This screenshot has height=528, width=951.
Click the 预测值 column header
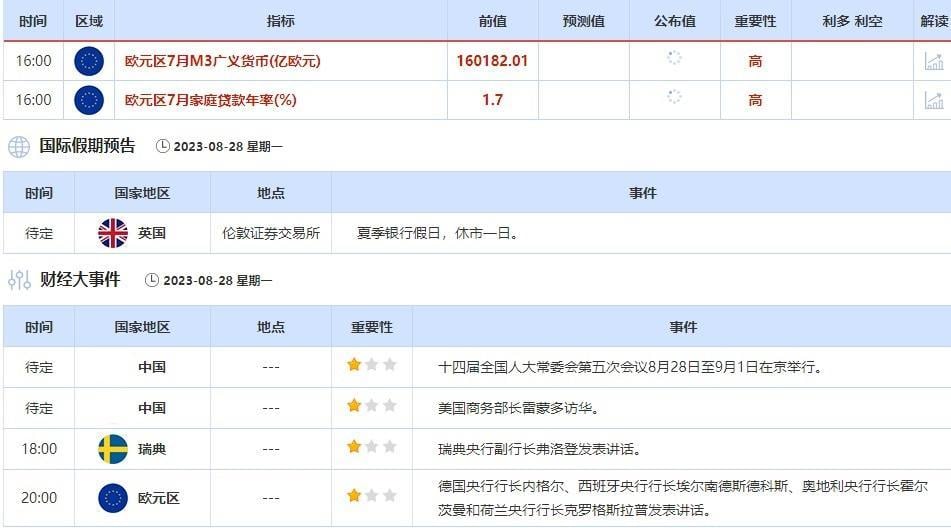(x=583, y=21)
